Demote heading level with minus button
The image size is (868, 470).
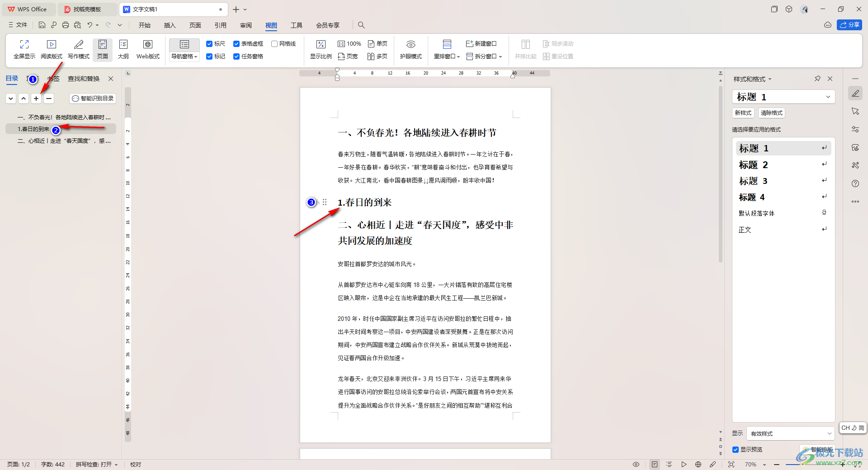point(49,99)
